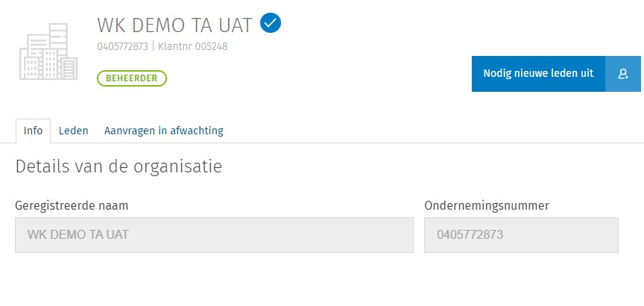Open the Leden tab
Screen dimensions: 644x306
[74, 131]
